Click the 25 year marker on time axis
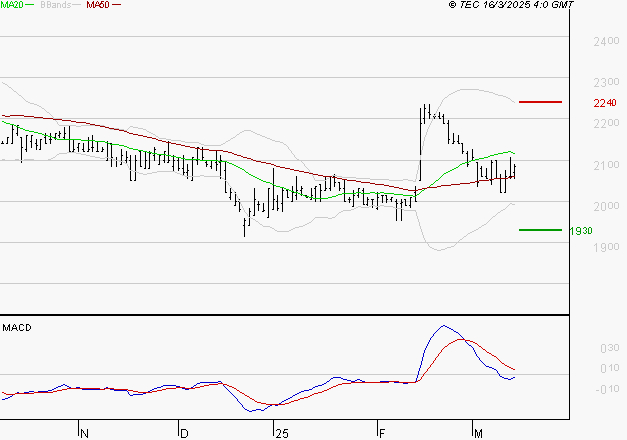Image resolution: width=627 pixels, height=440 pixels. pos(281,433)
